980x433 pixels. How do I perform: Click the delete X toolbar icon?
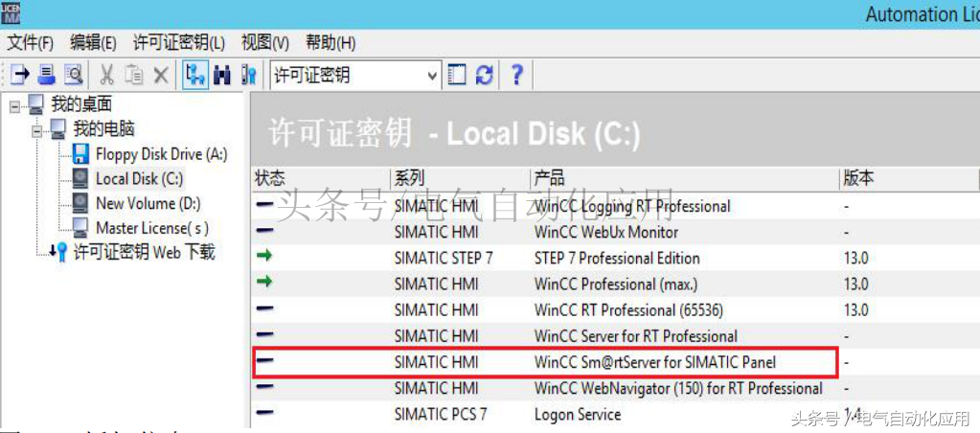coord(161,75)
